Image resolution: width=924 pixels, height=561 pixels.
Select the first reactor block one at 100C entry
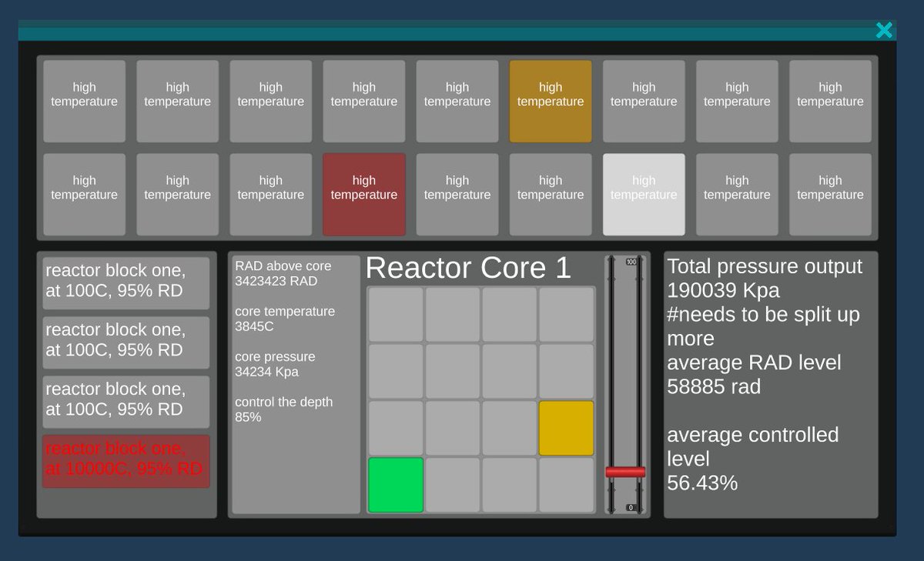126,283
